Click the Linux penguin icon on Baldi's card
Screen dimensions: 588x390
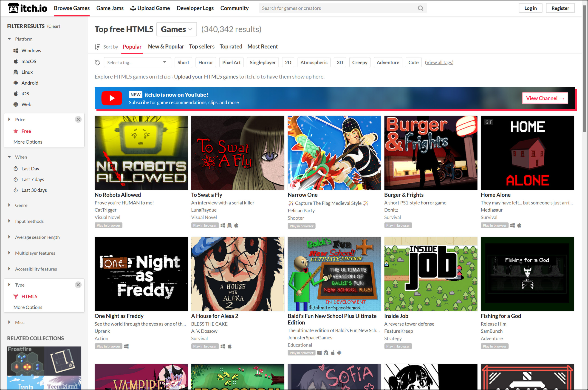pos(326,353)
